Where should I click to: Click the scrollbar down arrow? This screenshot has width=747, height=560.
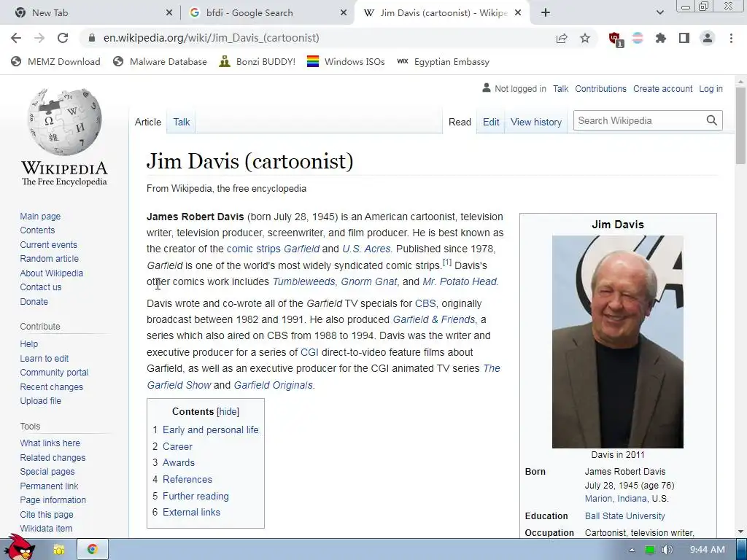coord(740,532)
